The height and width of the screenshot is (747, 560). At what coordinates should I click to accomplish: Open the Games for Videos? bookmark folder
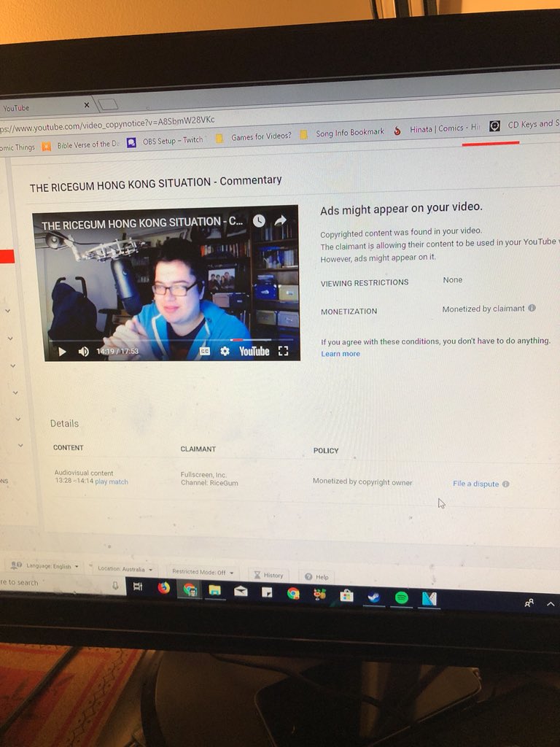(254, 136)
